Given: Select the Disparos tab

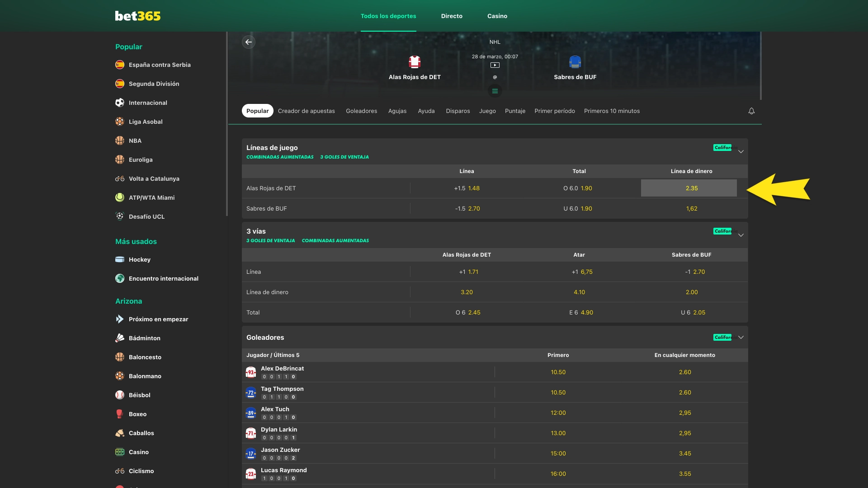Looking at the screenshot, I should pos(458,111).
